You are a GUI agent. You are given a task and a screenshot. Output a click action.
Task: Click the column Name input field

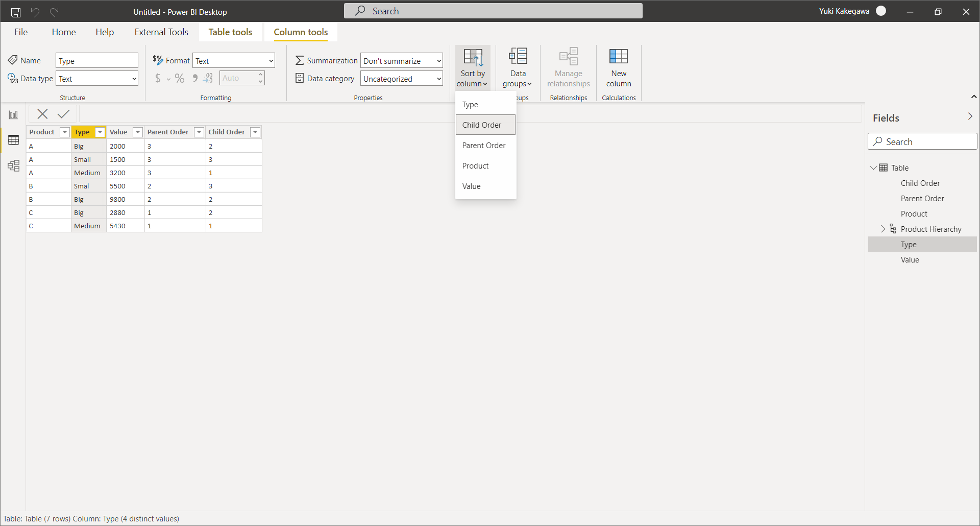point(97,61)
